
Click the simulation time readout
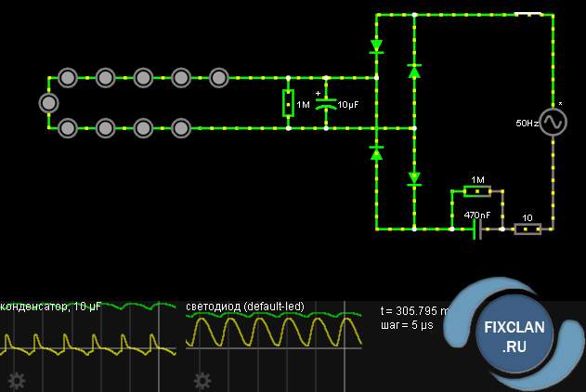point(414,310)
